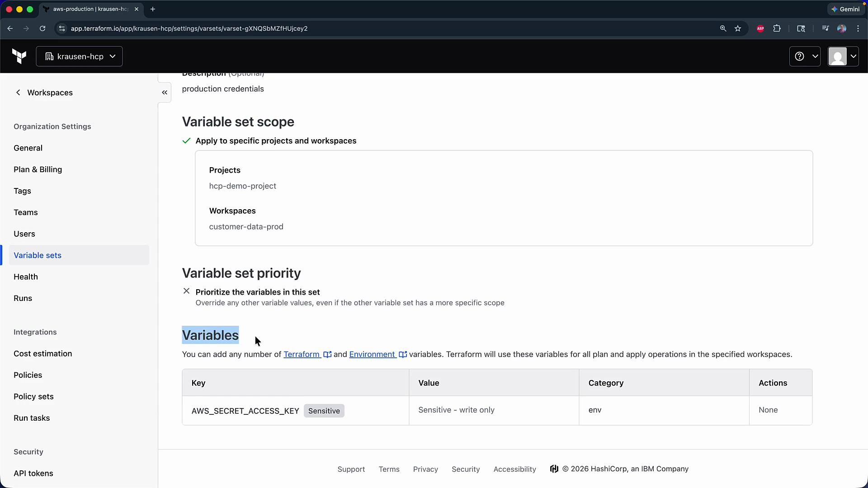Open General organization settings
Screen dimensions: 868x488
pos(28,148)
